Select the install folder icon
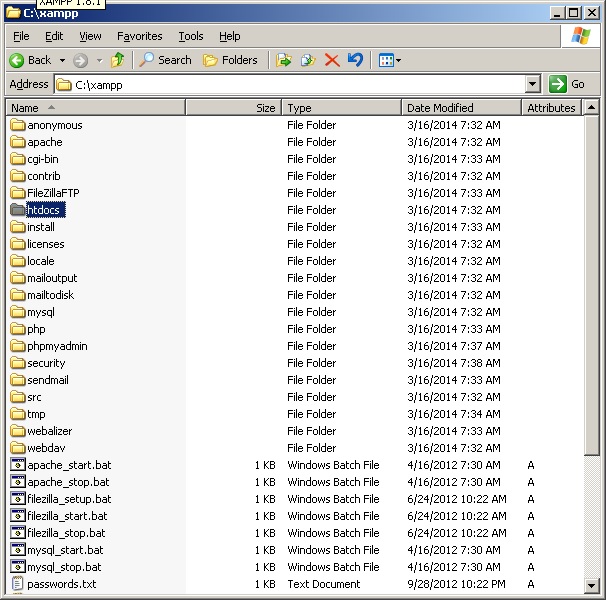606x600 pixels. click(18, 227)
